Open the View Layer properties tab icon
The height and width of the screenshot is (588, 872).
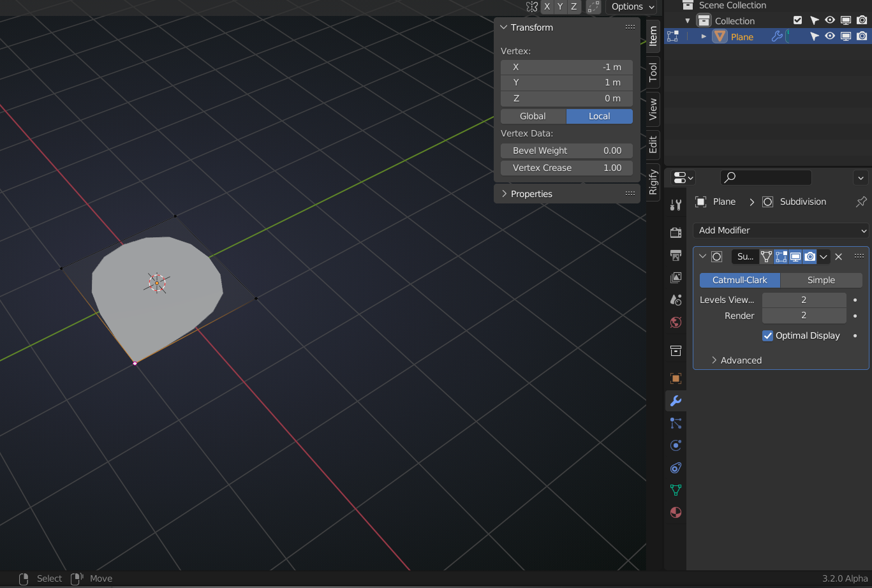click(676, 277)
